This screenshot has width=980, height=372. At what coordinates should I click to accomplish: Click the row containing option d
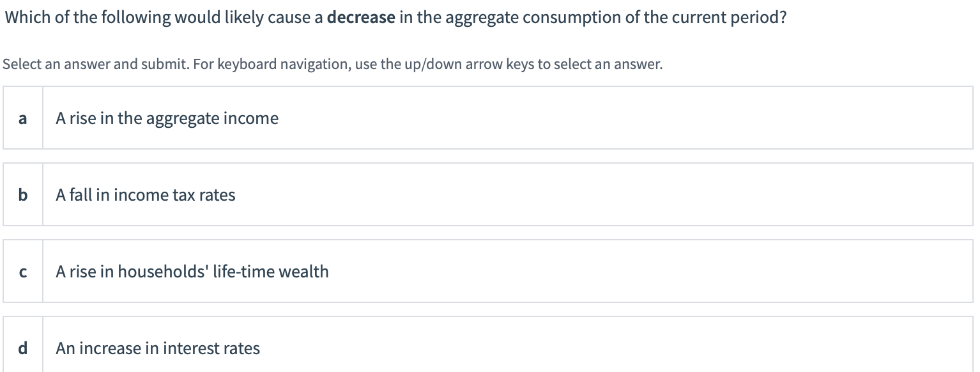[x=490, y=348]
